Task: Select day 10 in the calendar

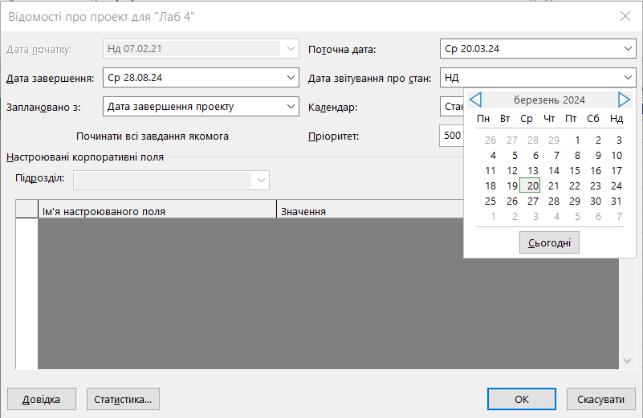Action: coord(616,155)
